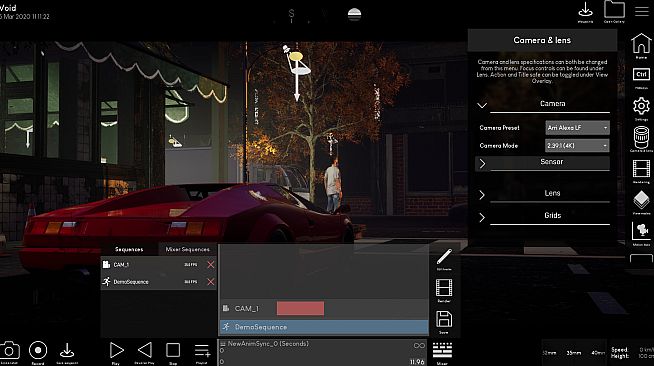Click the half-sun icon at top center
The height and width of the screenshot is (366, 654).
pyautogui.click(x=354, y=15)
